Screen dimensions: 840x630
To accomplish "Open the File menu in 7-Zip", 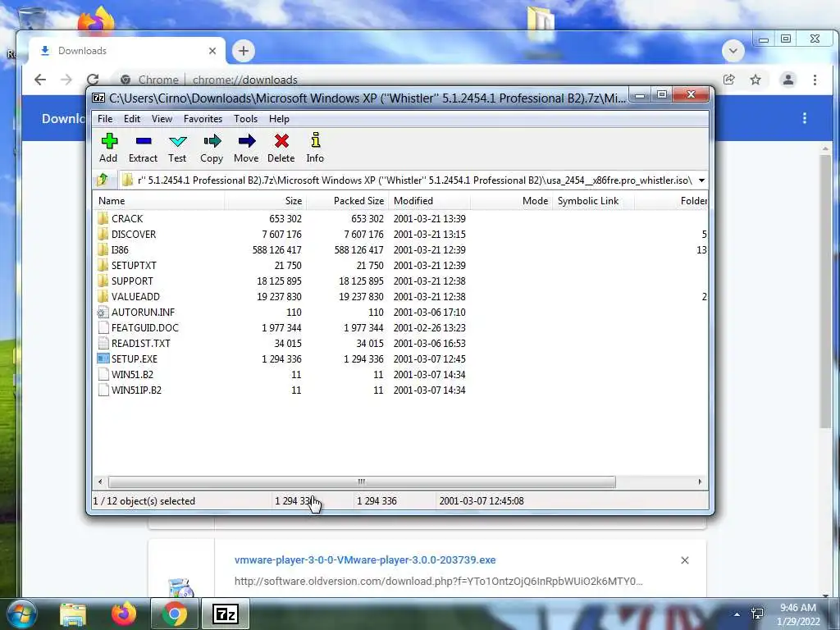I will point(105,119).
